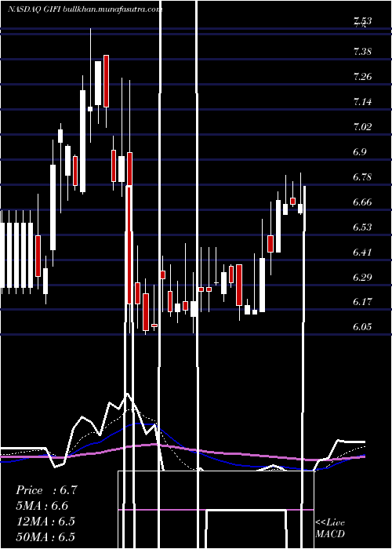The image size is (392, 549).
Task: Click the tall red candlestick near the 7.38 level
Action: point(106,82)
